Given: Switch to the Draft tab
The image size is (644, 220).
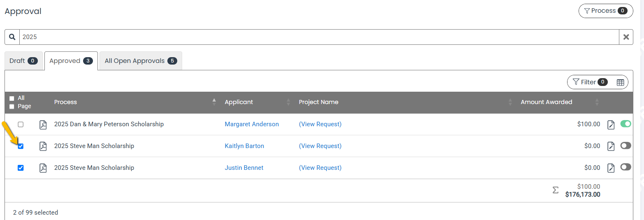Looking at the screenshot, I should point(24,61).
